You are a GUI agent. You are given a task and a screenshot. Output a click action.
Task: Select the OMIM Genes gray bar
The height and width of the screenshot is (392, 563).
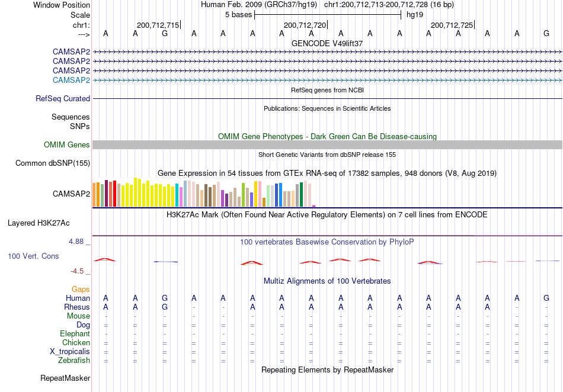click(327, 144)
